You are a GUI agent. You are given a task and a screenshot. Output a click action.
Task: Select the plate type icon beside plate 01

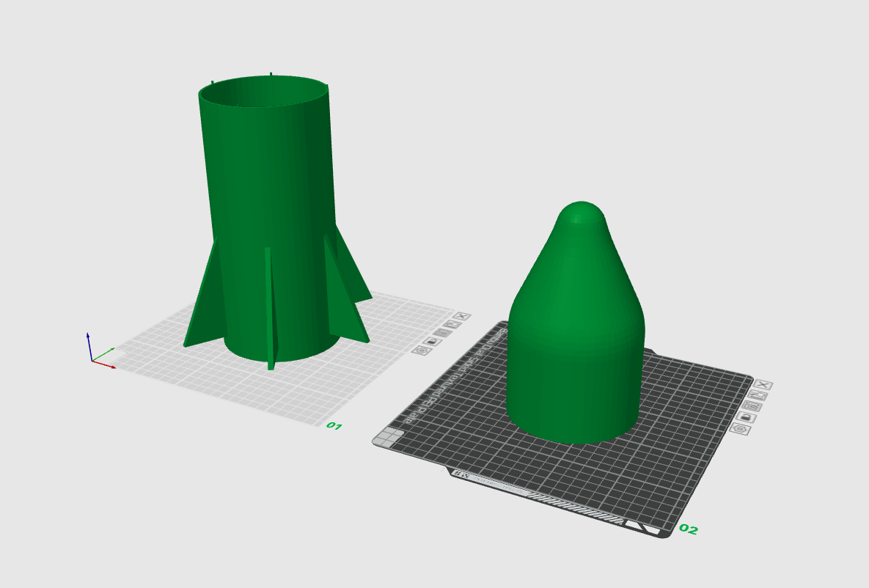(x=441, y=332)
